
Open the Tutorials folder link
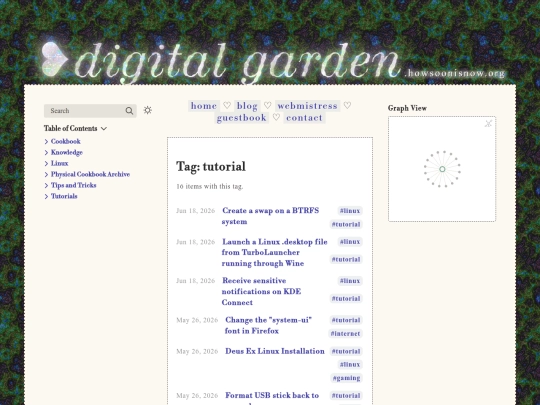point(64,197)
